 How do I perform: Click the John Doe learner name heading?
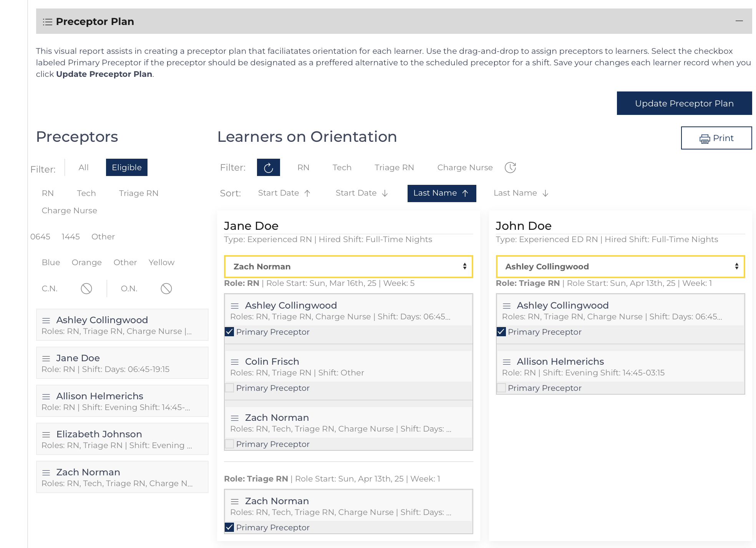[524, 226]
